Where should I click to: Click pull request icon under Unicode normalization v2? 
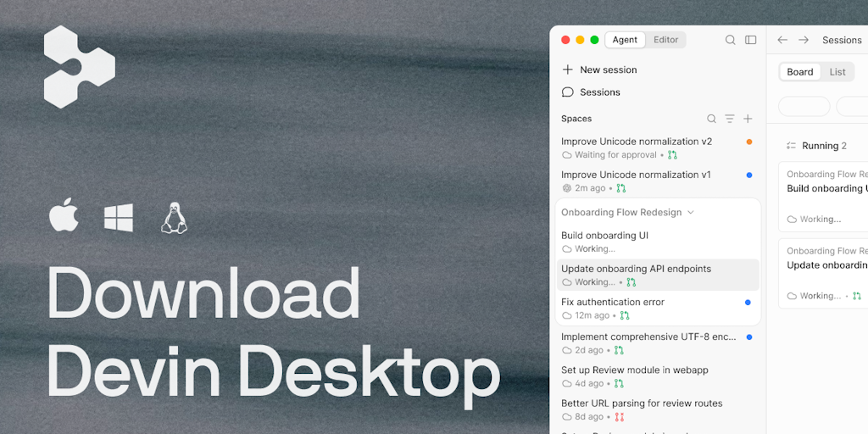(x=672, y=155)
